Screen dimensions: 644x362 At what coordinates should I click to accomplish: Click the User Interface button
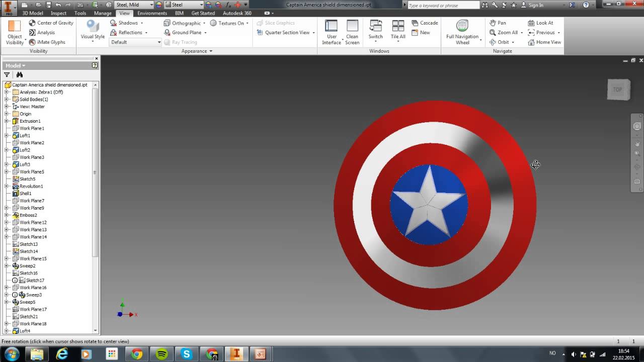332,33
